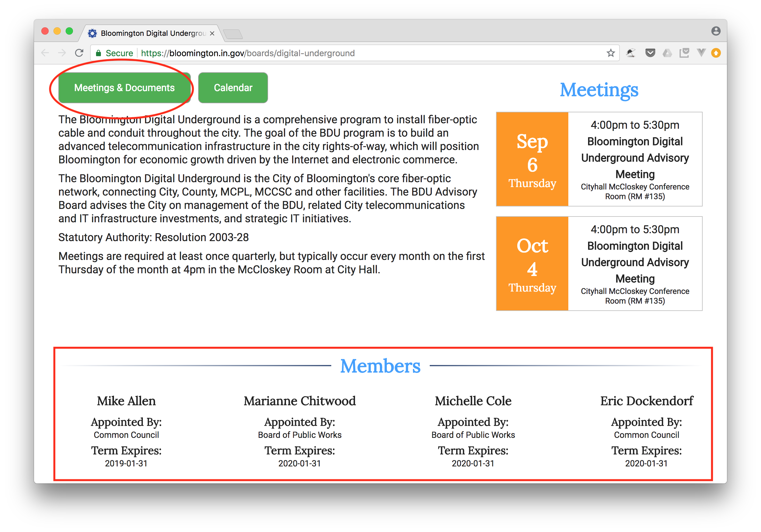Click the first extension icon after the star
Image resolution: width=761 pixels, height=532 pixels.
(631, 53)
